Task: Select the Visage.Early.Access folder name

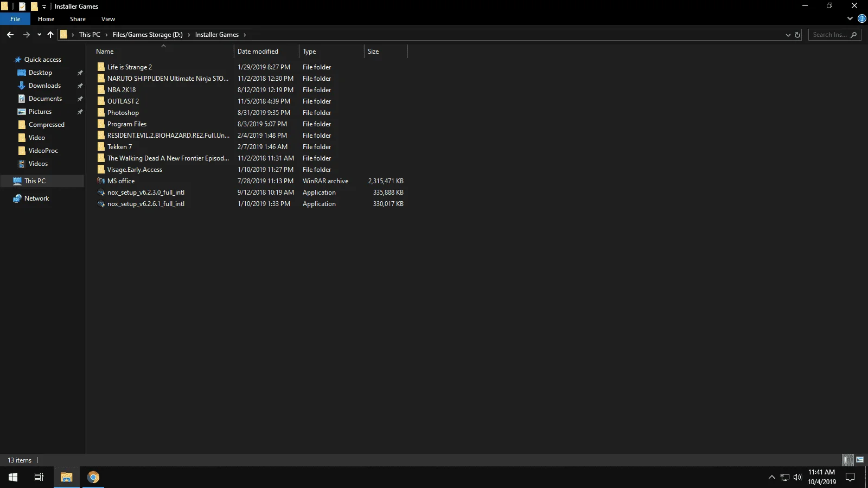Action: coord(135,170)
